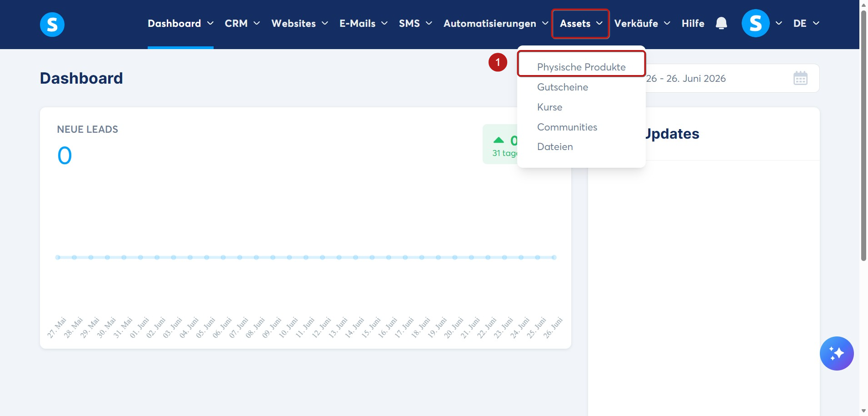The image size is (868, 416).
Task: Open the DE language selector
Action: [806, 23]
